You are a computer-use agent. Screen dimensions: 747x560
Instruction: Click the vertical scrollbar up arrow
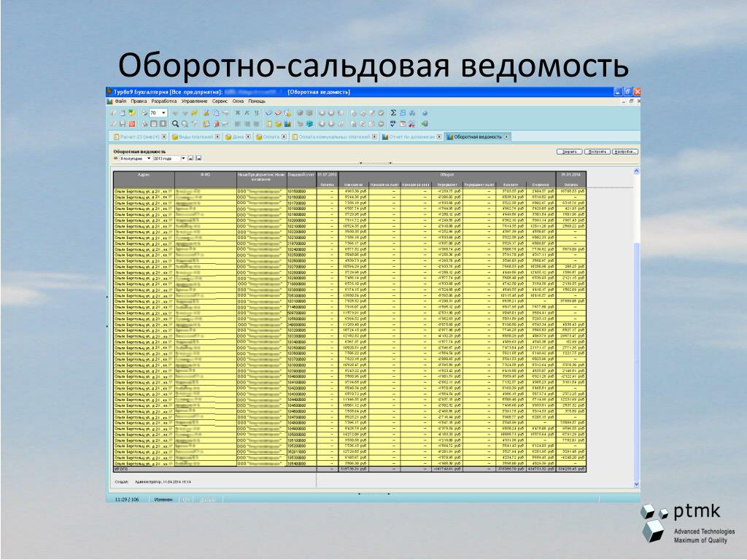[x=636, y=171]
